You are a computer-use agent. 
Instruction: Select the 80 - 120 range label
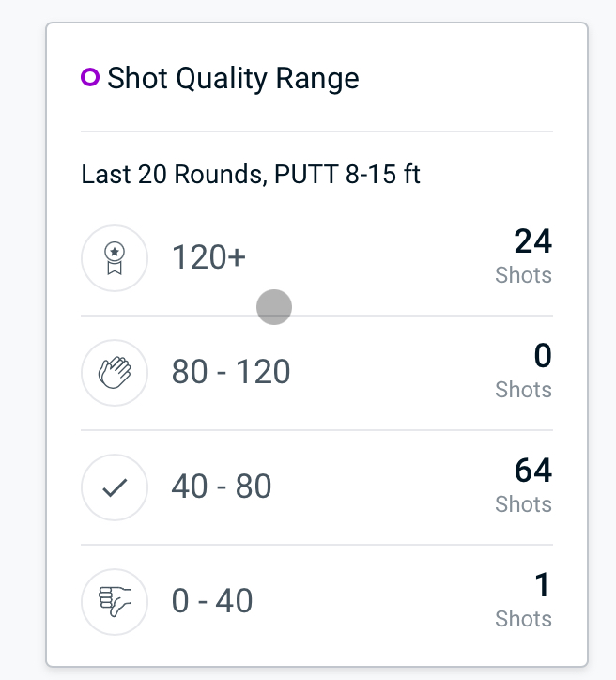click(231, 372)
